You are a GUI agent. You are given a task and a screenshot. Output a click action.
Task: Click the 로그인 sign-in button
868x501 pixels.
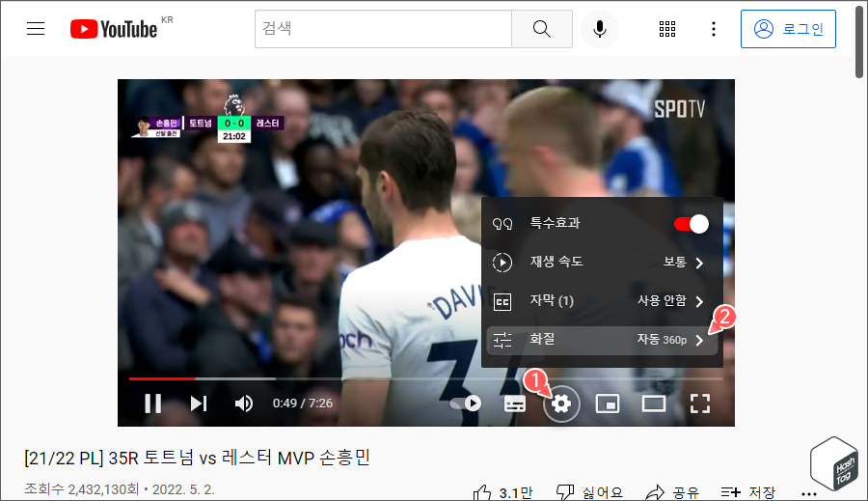788,29
